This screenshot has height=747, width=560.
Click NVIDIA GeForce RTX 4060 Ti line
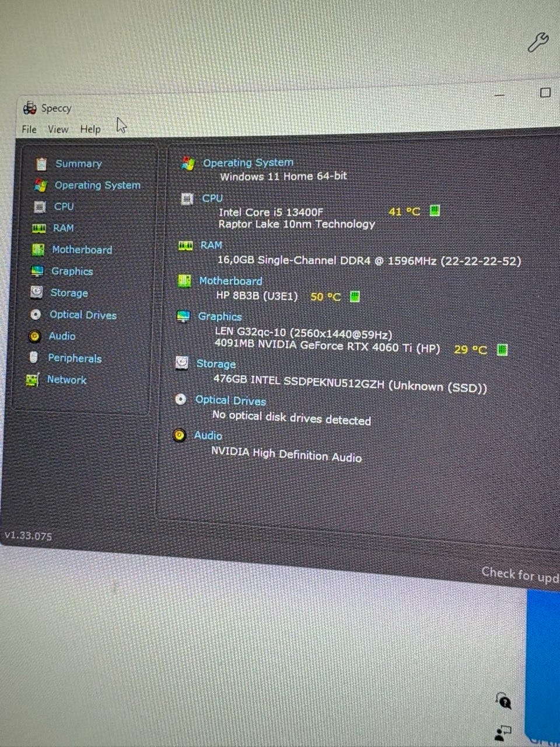(327, 345)
